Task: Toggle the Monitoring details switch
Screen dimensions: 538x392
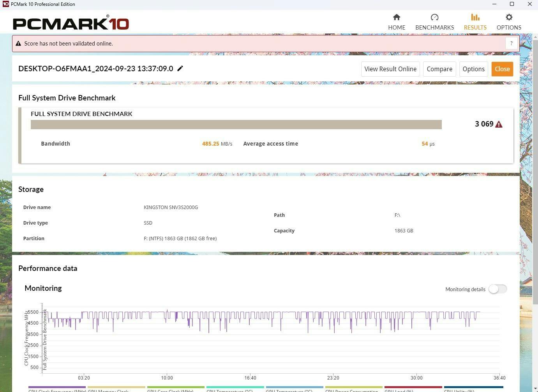Action: coord(497,289)
